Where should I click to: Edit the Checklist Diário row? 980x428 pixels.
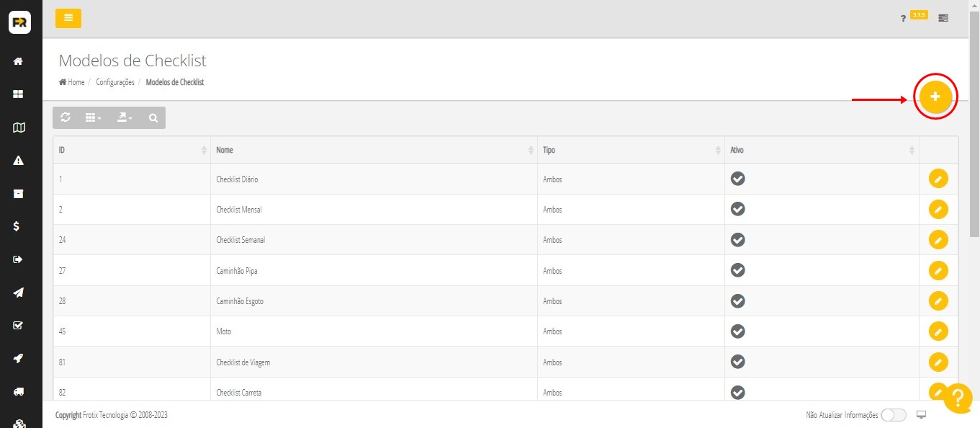938,179
